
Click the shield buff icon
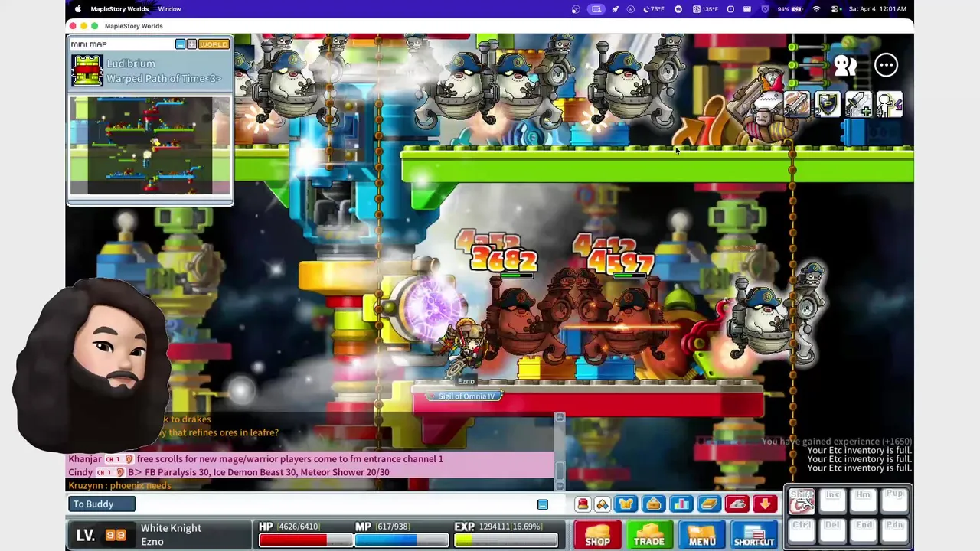[828, 104]
